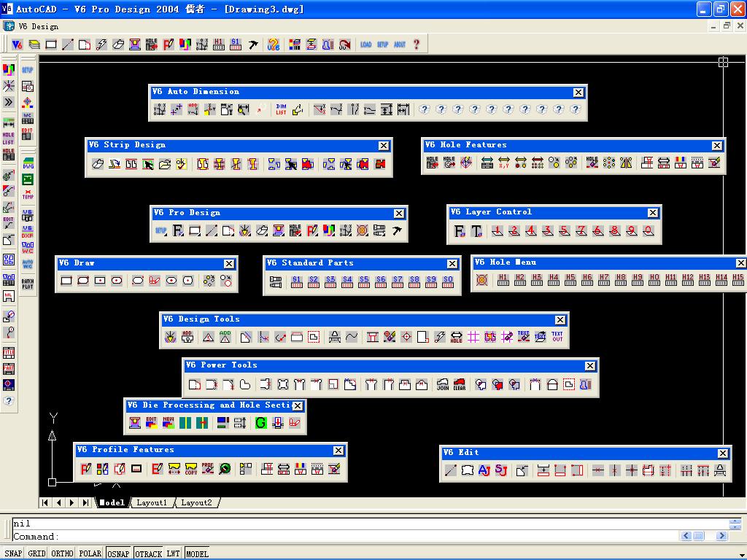The height and width of the screenshot is (560, 747).
Task: Click the V6 DXF icon in left toolbar
Action: pos(28,232)
